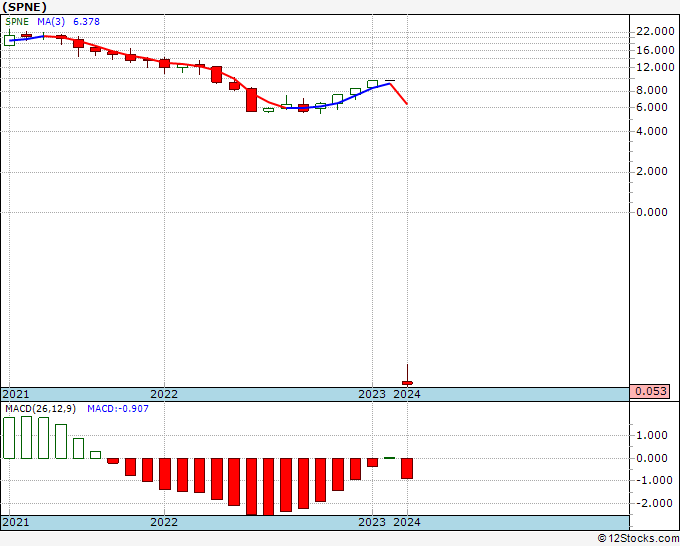Select the green SPNE legend label
The image size is (680, 546).
point(17,22)
